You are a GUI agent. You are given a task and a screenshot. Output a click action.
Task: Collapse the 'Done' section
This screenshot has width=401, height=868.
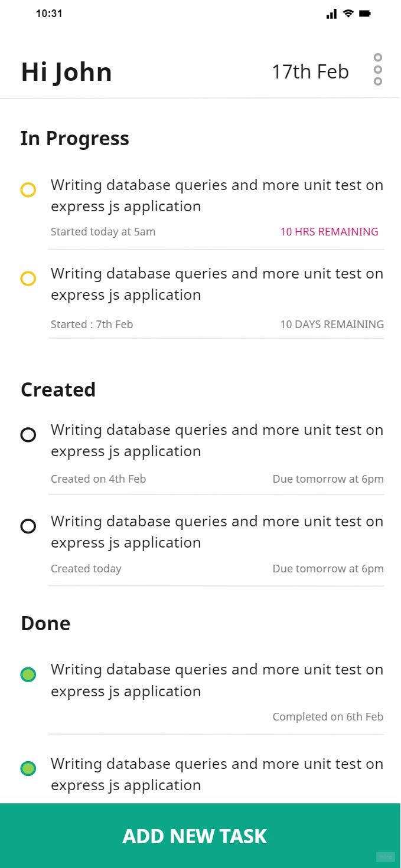click(x=45, y=623)
